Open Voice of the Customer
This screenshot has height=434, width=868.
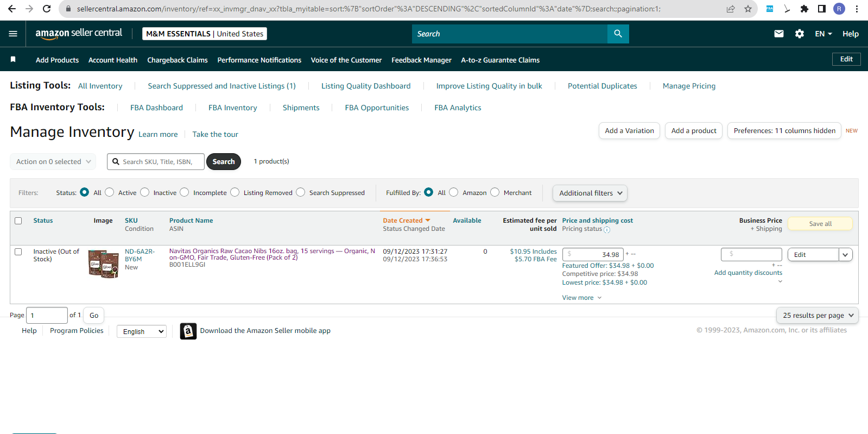click(x=346, y=60)
